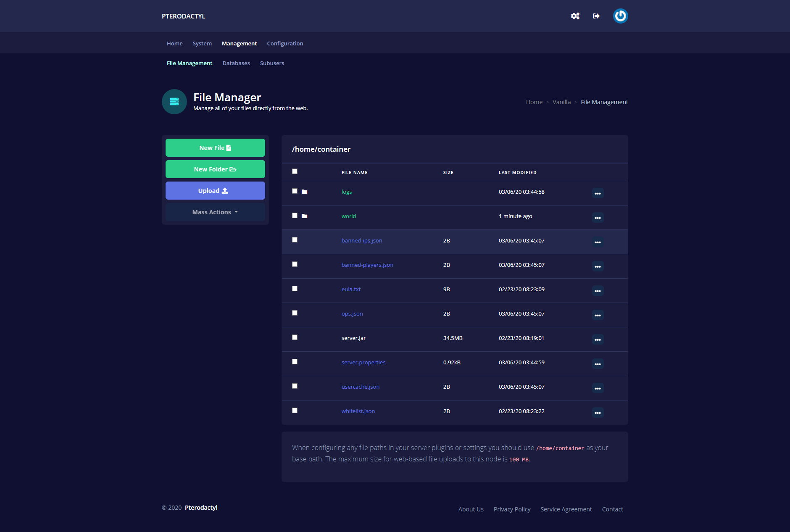Open the ellipsis menu for eula.txt

[x=598, y=290]
